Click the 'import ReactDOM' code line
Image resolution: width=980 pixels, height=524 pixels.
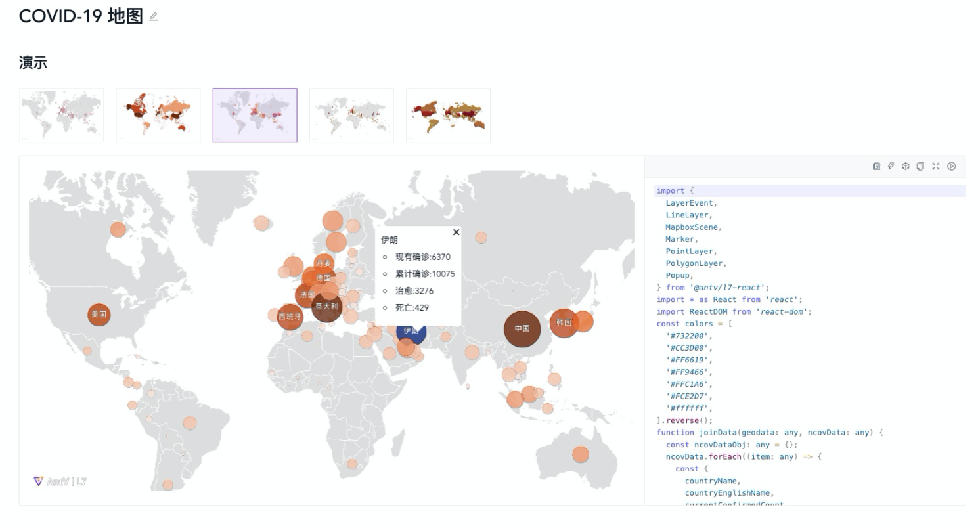click(x=734, y=312)
